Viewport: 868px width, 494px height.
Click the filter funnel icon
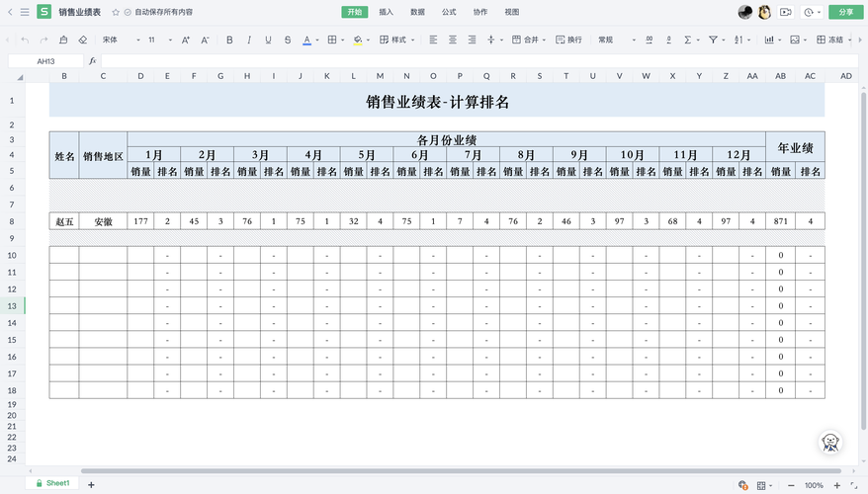[x=714, y=40]
